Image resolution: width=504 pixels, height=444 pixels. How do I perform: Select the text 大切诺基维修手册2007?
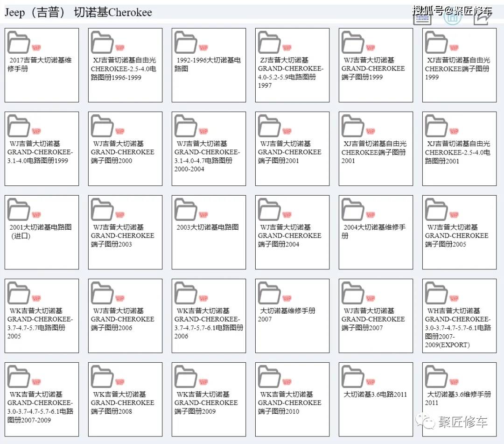[287, 315]
